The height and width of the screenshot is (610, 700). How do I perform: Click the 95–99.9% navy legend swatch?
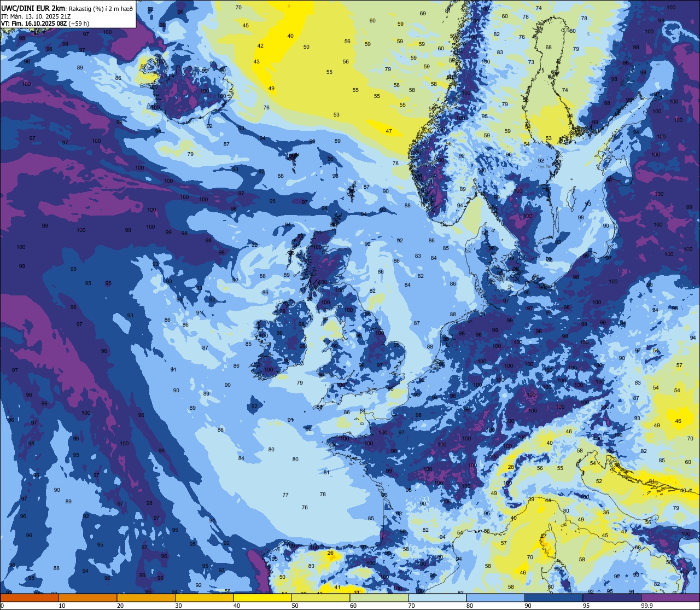pos(612,597)
